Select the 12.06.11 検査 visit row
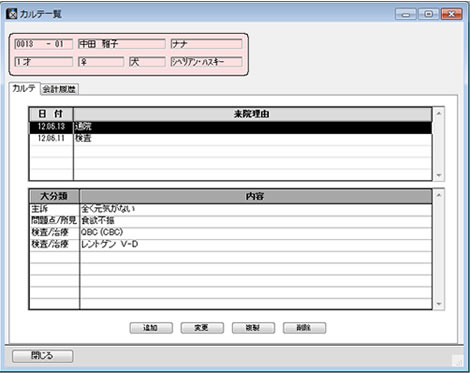The height and width of the screenshot is (373, 470). pos(231,139)
